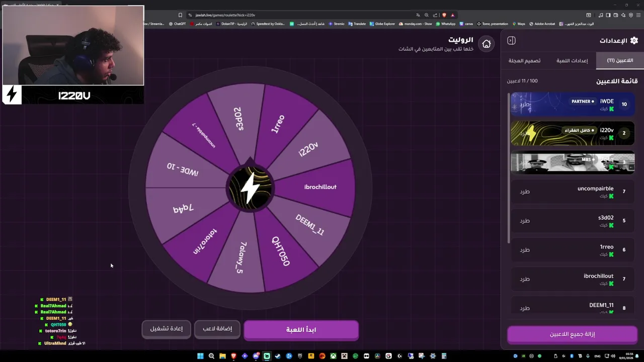Remove all players with إزالة جميع اللاعبين
Image resolution: width=644 pixels, height=362 pixels.
point(572,334)
